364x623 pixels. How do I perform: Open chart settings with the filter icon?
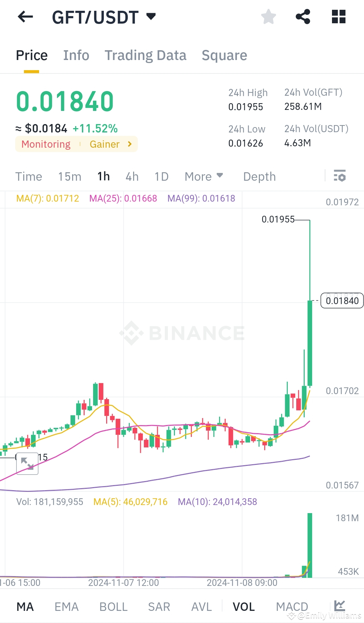tap(340, 176)
